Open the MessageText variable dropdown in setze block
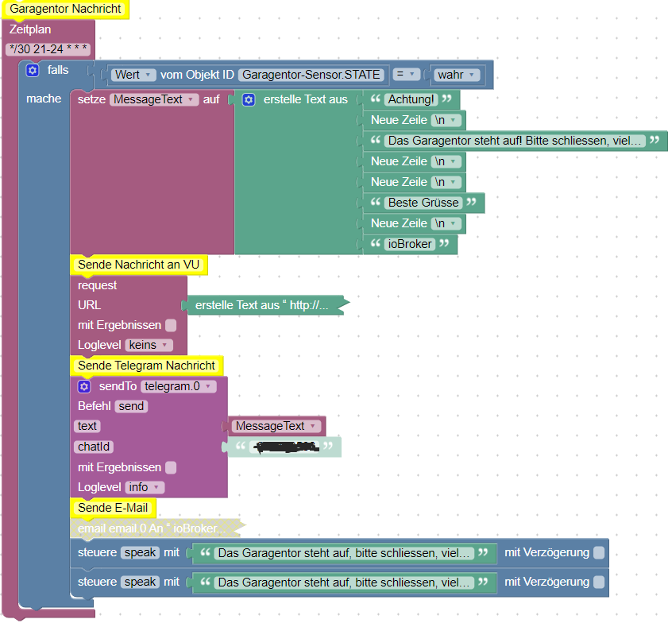 point(154,100)
